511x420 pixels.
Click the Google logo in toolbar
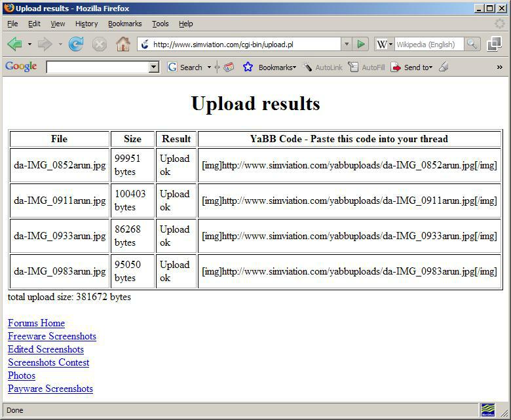(21, 67)
